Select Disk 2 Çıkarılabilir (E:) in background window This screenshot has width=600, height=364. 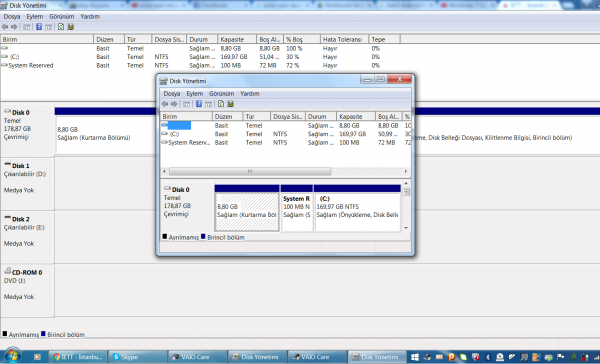pos(27,237)
